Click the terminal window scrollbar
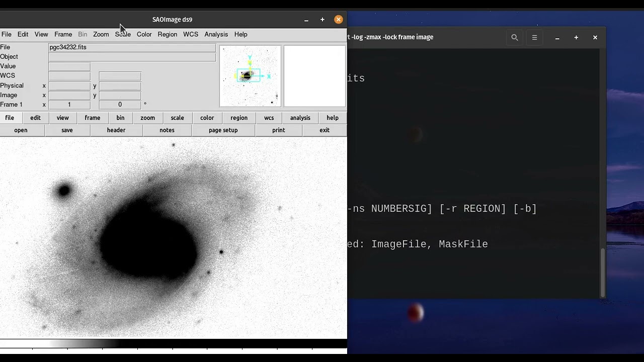This screenshot has width=644, height=362. click(x=602, y=273)
